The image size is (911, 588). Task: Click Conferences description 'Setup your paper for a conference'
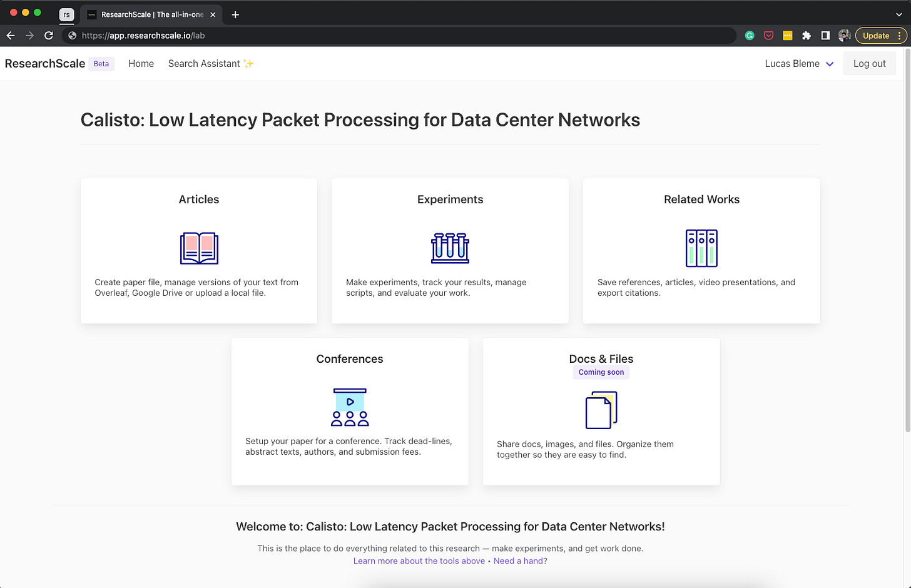[349, 447]
